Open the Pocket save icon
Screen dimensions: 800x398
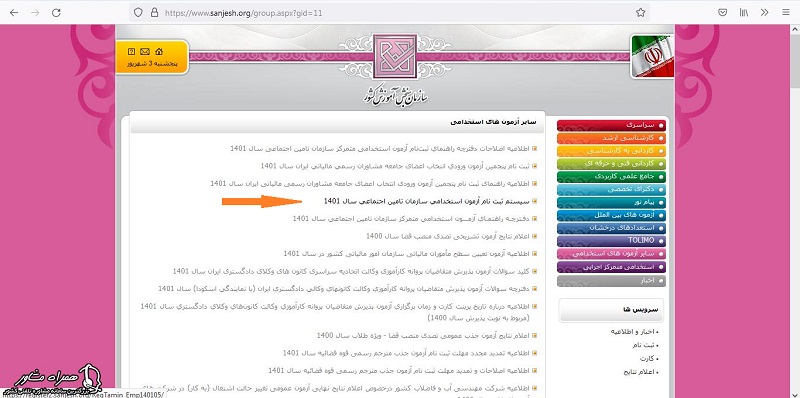point(722,13)
